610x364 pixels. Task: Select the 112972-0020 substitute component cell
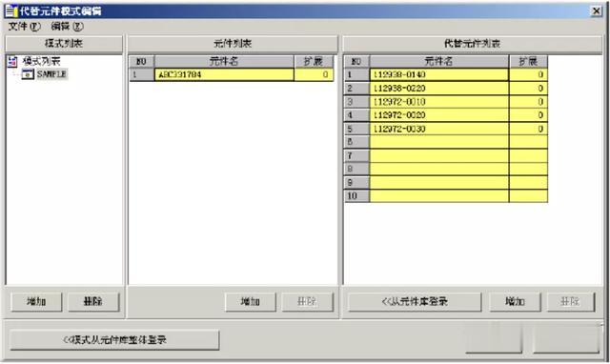click(x=438, y=115)
